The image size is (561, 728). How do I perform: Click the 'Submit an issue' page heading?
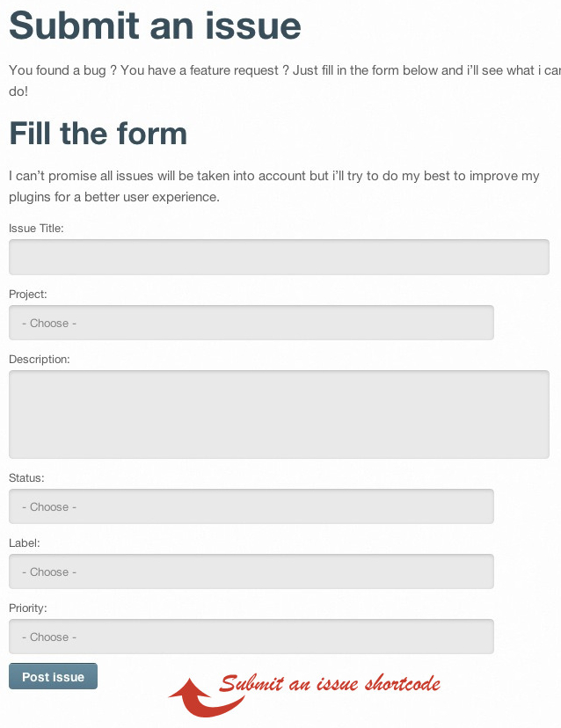point(154,26)
